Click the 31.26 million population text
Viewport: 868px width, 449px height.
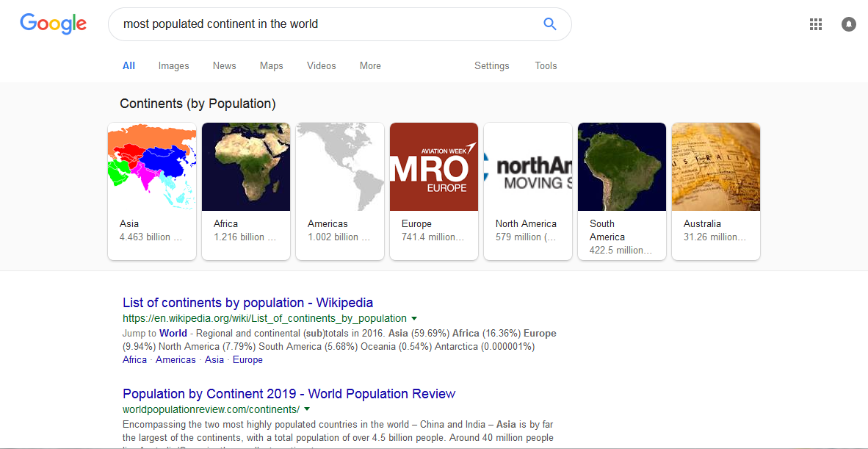715,237
